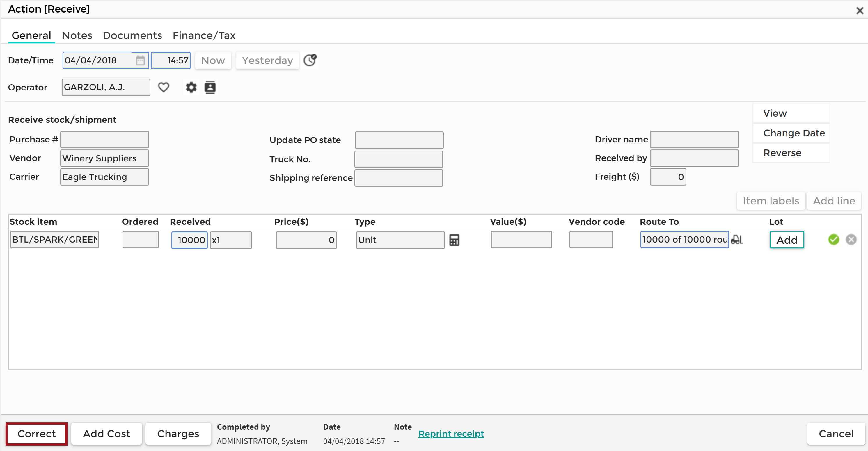Open the Charges button
868x451 pixels.
[178, 434]
